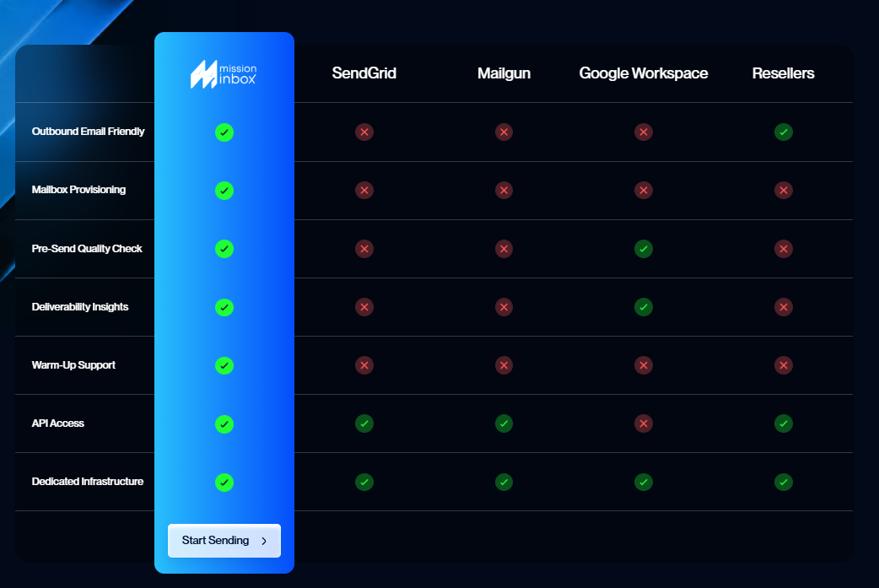Click SendGrid X icon for Pre-Send Quality Check

tap(364, 249)
